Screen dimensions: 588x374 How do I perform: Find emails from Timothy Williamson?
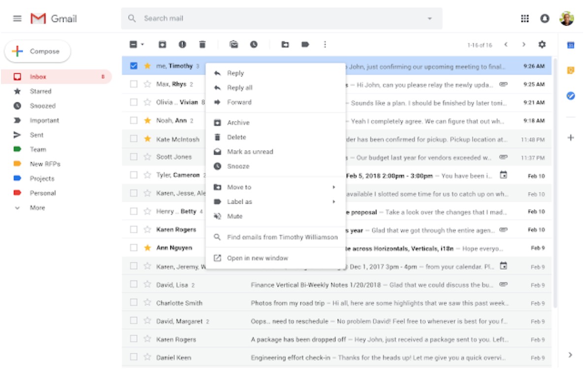275,237
